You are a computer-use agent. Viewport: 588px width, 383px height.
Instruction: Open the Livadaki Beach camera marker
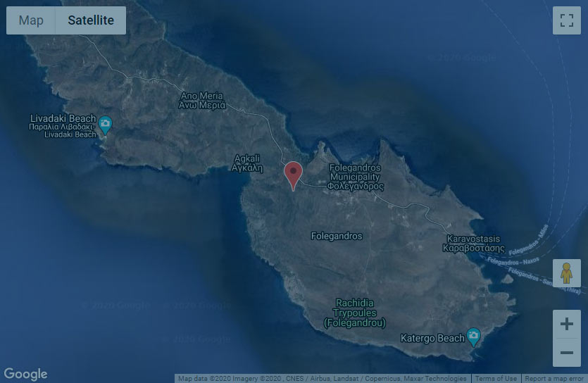105,125
